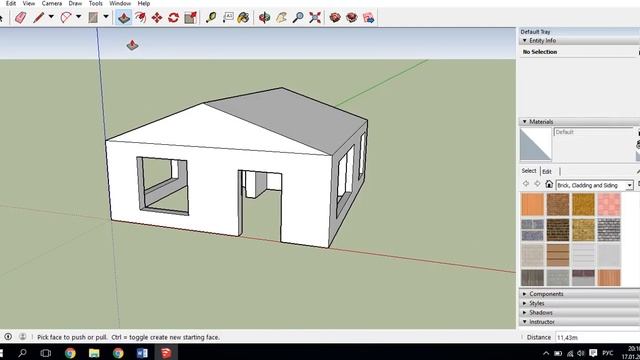The height and width of the screenshot is (360, 640).
Task: Open the Help menu
Action: coord(144,3)
